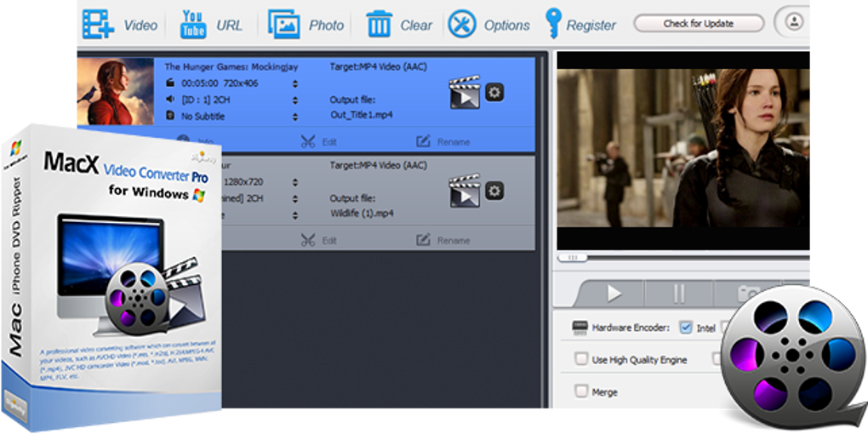Click the subtitle icon beside No Subtitle
This screenshot has width=868, height=434.
(x=170, y=117)
